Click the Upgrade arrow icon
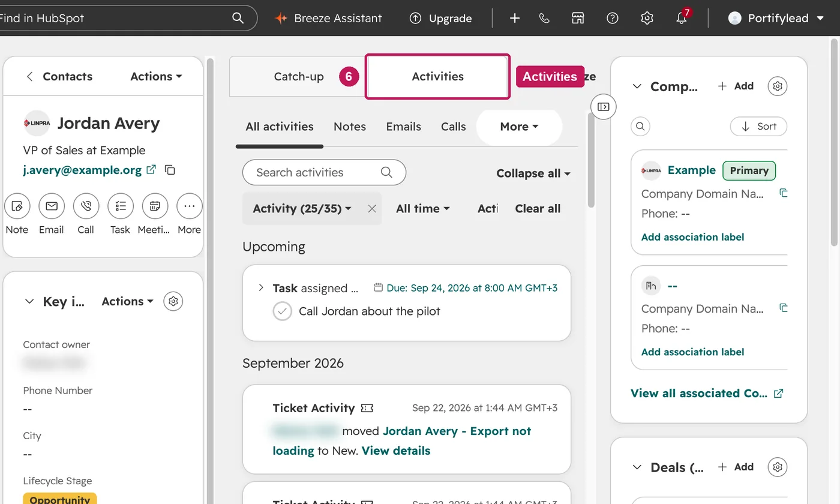 click(415, 18)
